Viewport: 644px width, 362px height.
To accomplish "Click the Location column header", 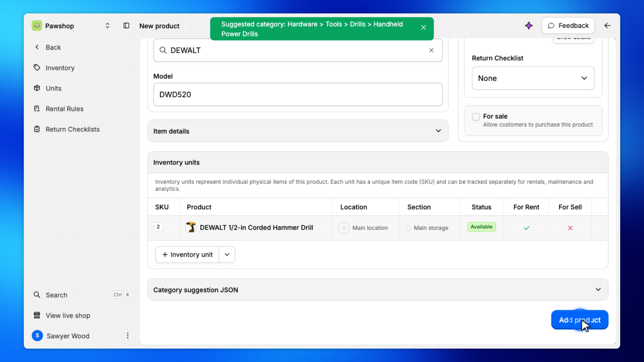I will pyautogui.click(x=354, y=207).
